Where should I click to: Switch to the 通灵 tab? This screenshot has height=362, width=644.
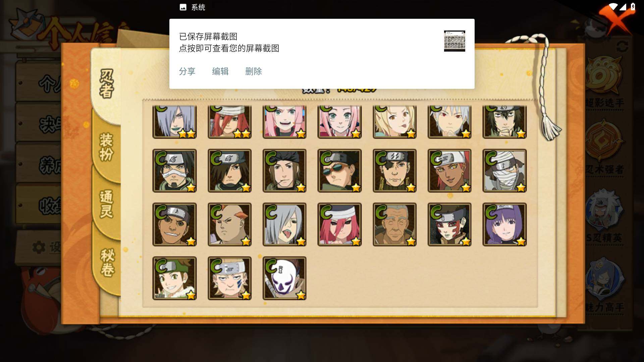(107, 204)
